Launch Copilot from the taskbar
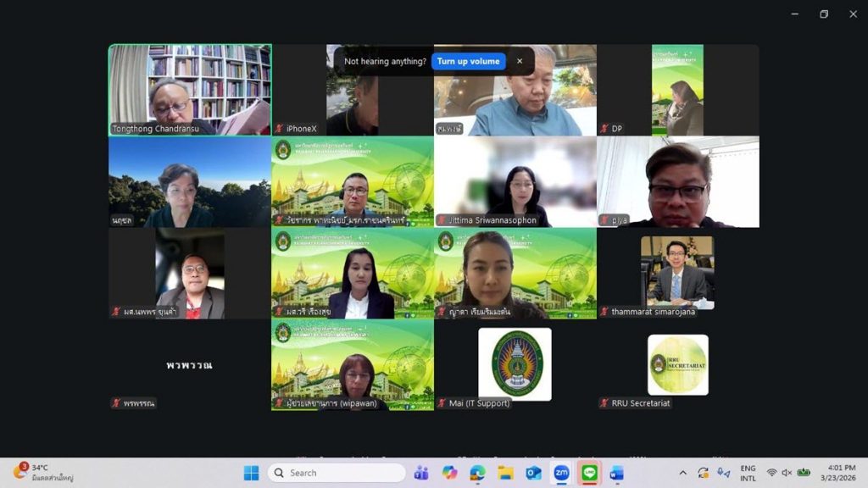Screen dimensions: 868x488 tap(449, 473)
